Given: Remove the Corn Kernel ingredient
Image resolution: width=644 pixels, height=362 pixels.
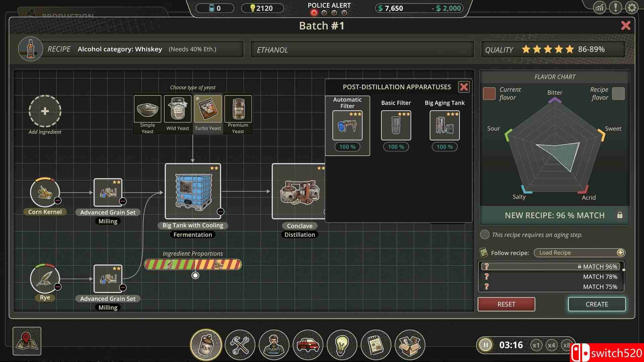Looking at the screenshot, I should 58,200.
